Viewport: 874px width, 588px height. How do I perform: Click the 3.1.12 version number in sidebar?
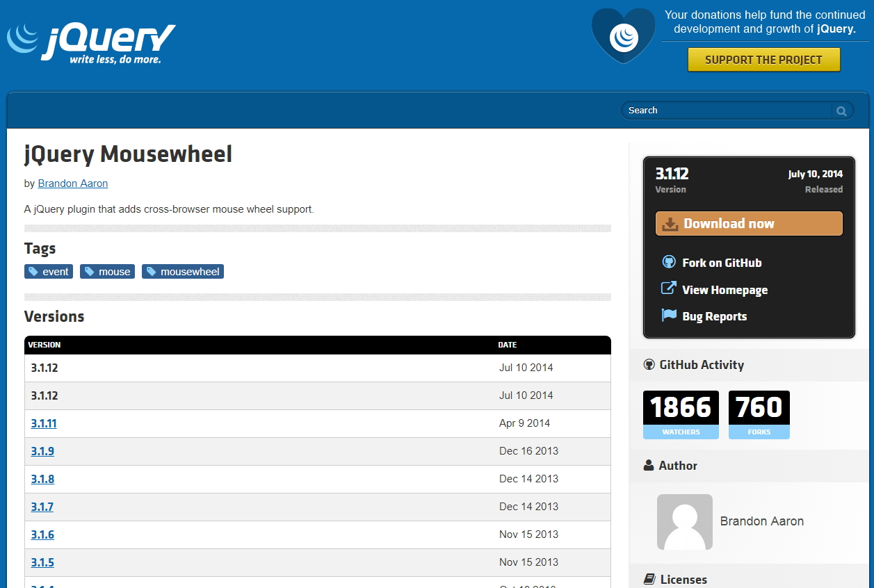pyautogui.click(x=672, y=174)
